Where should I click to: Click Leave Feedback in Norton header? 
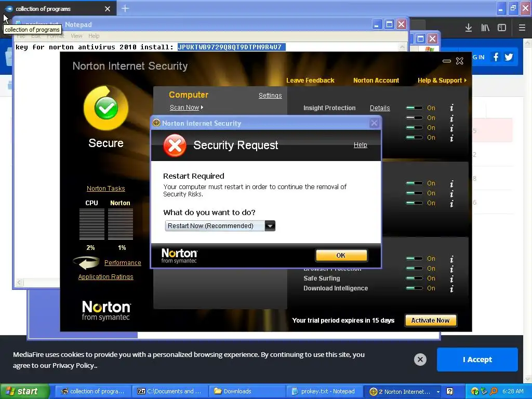coord(310,81)
